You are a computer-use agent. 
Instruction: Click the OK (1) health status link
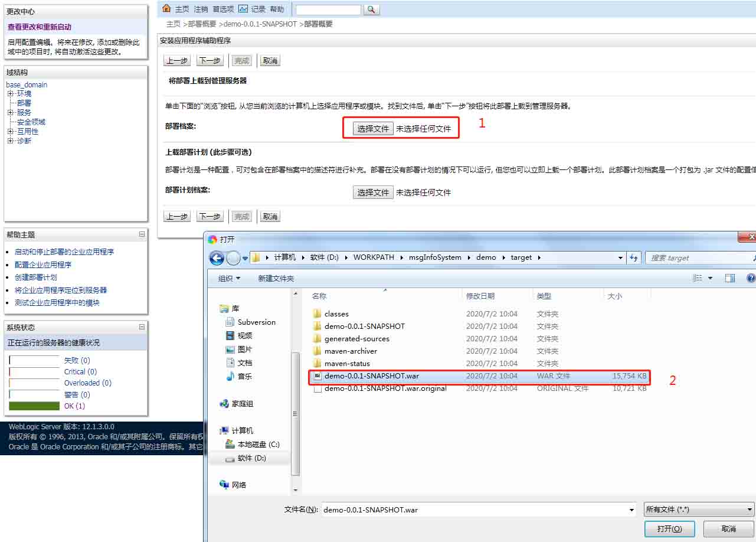[74, 406]
